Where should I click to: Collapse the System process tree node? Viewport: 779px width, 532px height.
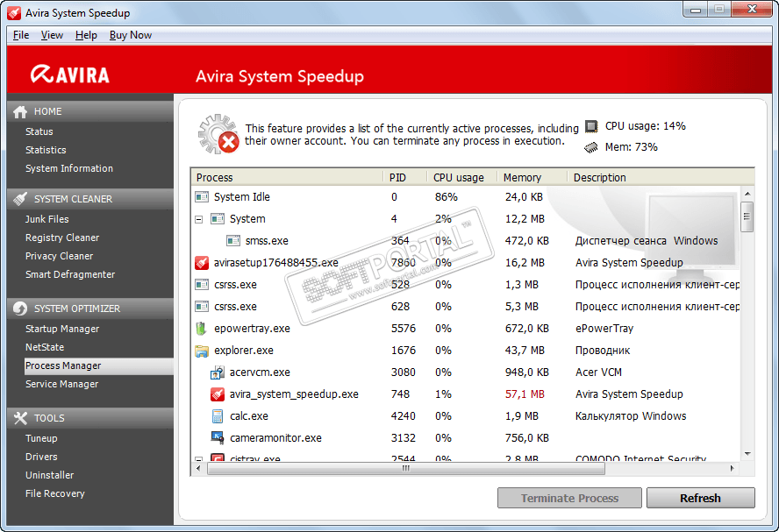(199, 219)
